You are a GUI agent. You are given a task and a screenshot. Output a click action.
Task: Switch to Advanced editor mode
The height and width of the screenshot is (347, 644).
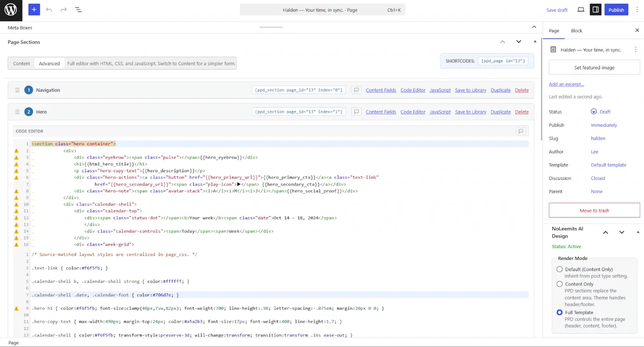(49, 63)
